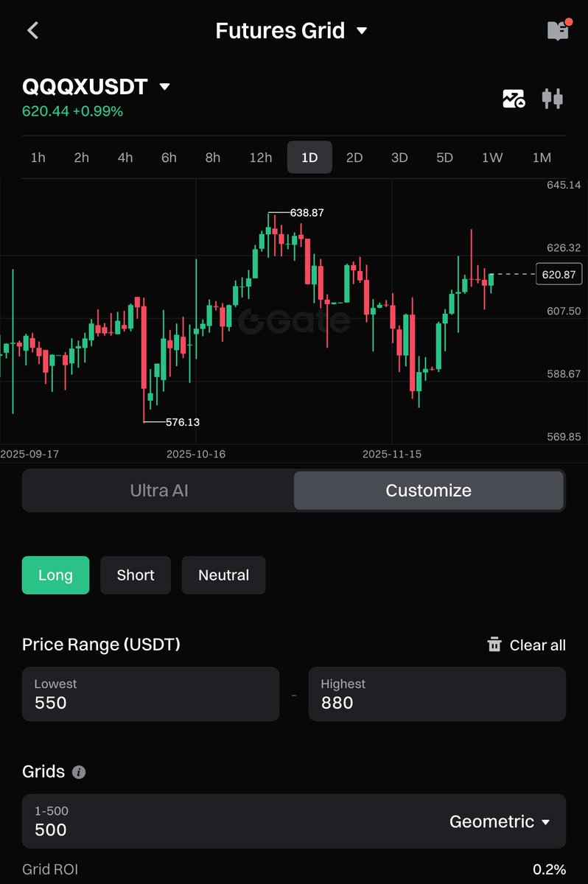This screenshot has width=588, height=884.
Task: Open the candlestick chart style icon
Action: [553, 99]
